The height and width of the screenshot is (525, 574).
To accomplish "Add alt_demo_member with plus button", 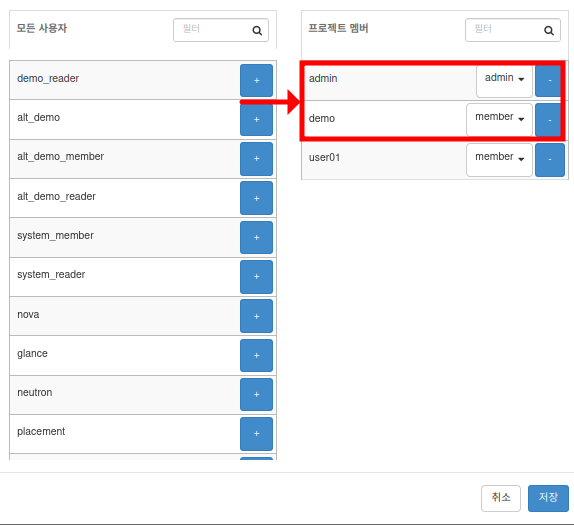I will click(x=256, y=159).
